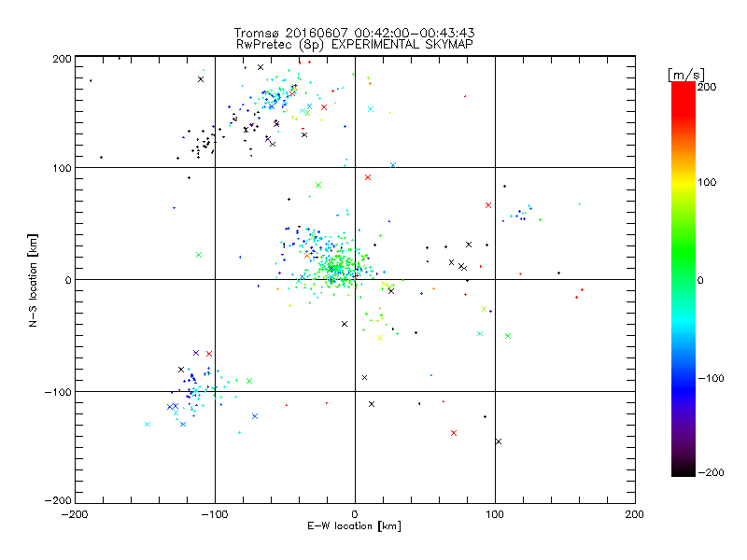Click the x-axis tick label '-100'
Screen dimensions: 747x560
(x=215, y=514)
